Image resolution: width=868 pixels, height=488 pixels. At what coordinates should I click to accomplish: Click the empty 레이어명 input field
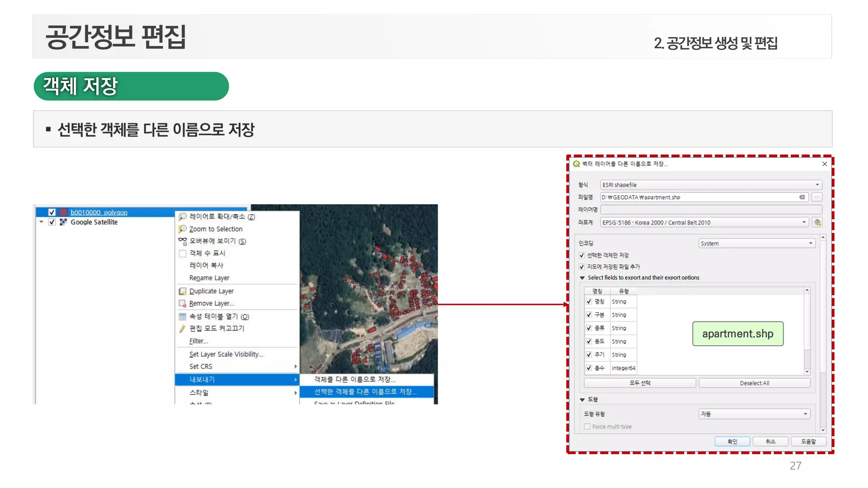tap(711, 210)
